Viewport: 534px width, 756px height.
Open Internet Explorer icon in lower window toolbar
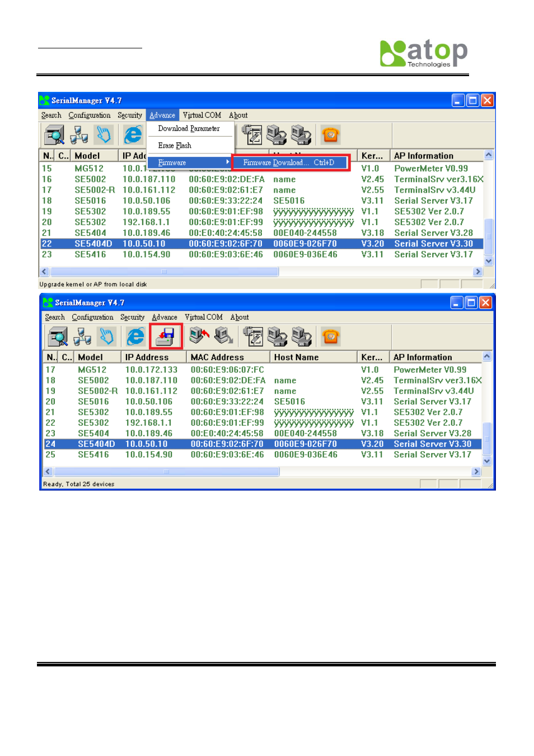[x=135, y=337]
